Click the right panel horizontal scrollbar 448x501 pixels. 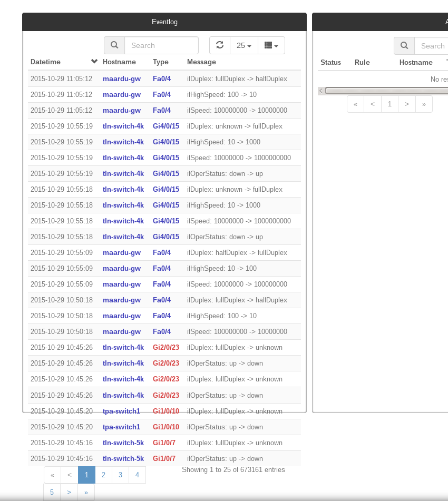(387, 91)
